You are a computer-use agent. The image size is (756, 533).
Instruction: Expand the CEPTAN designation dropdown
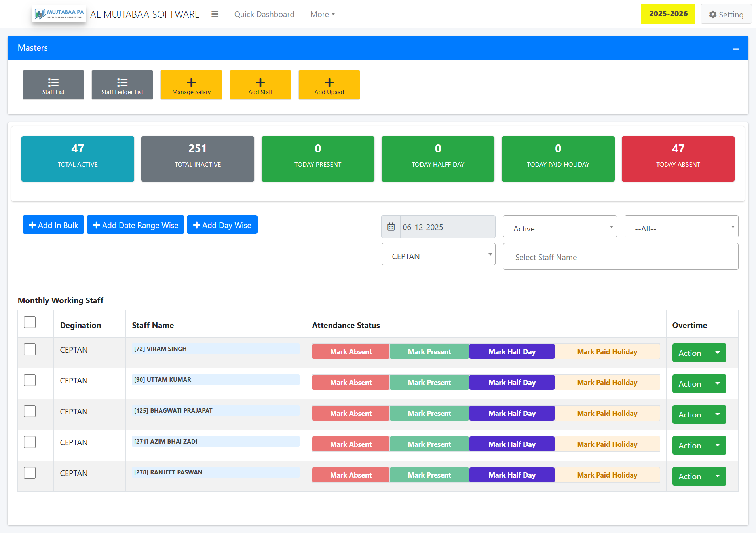pyautogui.click(x=438, y=254)
